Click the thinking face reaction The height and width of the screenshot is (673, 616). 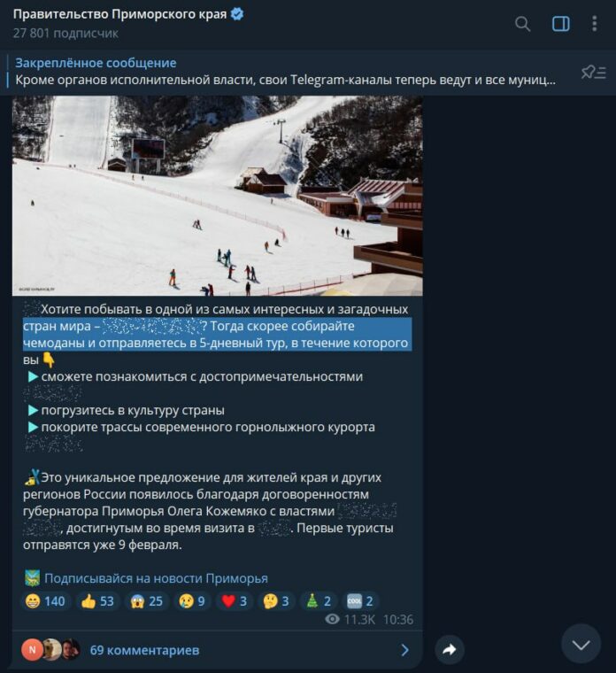point(276,601)
